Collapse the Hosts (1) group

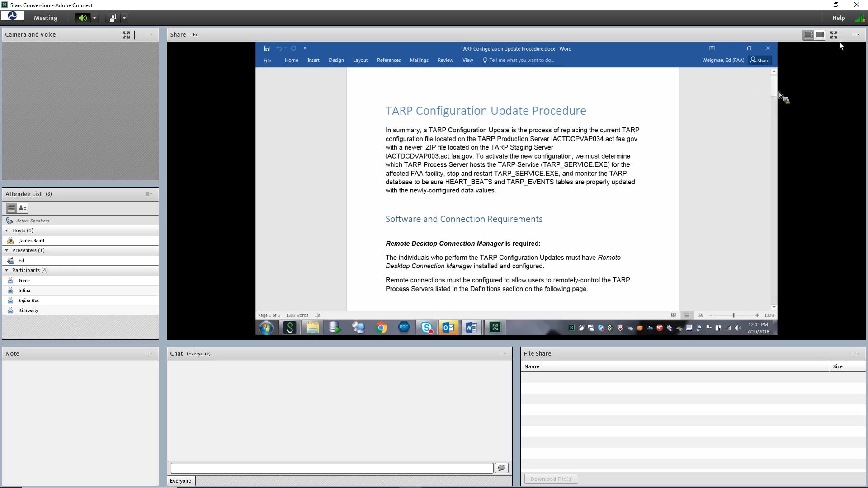[7, 230]
